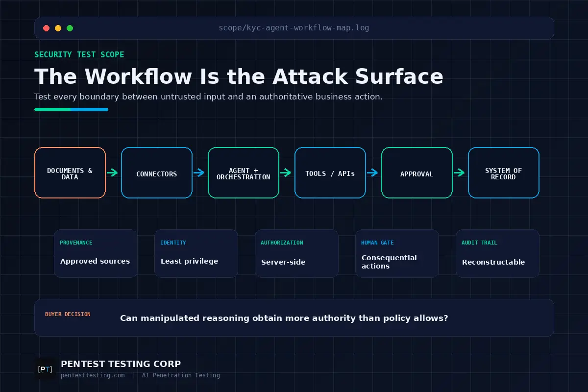Click the [PT] logo icon
This screenshot has height=392, width=588.
click(45, 369)
